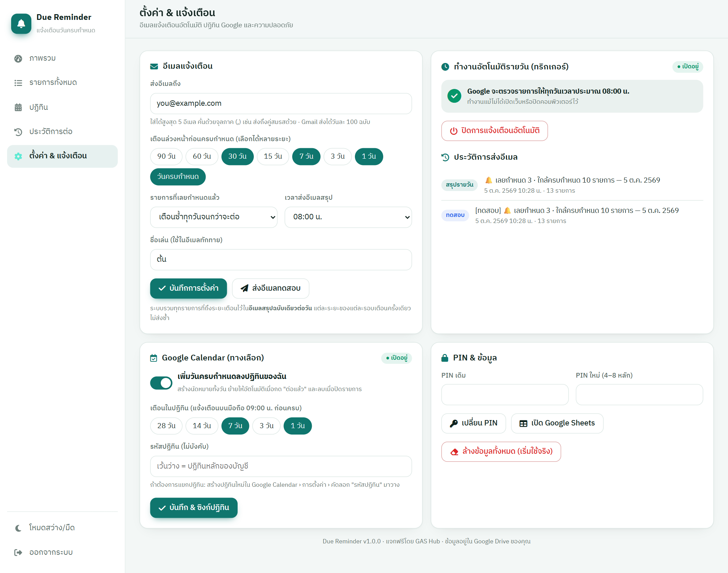This screenshot has height=573, width=728.
Task: Click the PIN เดิม input field
Action: pos(505,395)
